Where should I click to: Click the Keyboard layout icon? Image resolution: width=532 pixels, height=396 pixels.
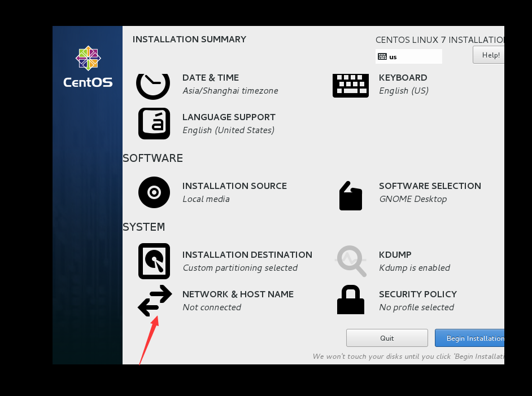[x=351, y=86]
